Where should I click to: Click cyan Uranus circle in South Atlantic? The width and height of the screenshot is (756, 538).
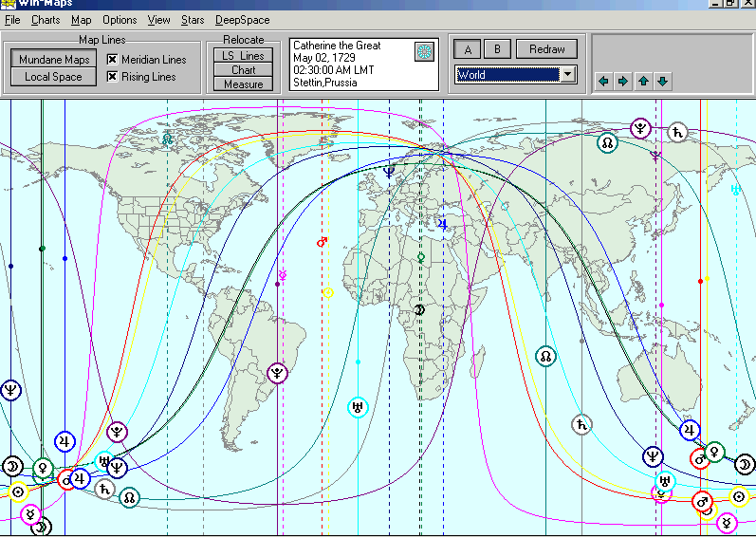[358, 407]
